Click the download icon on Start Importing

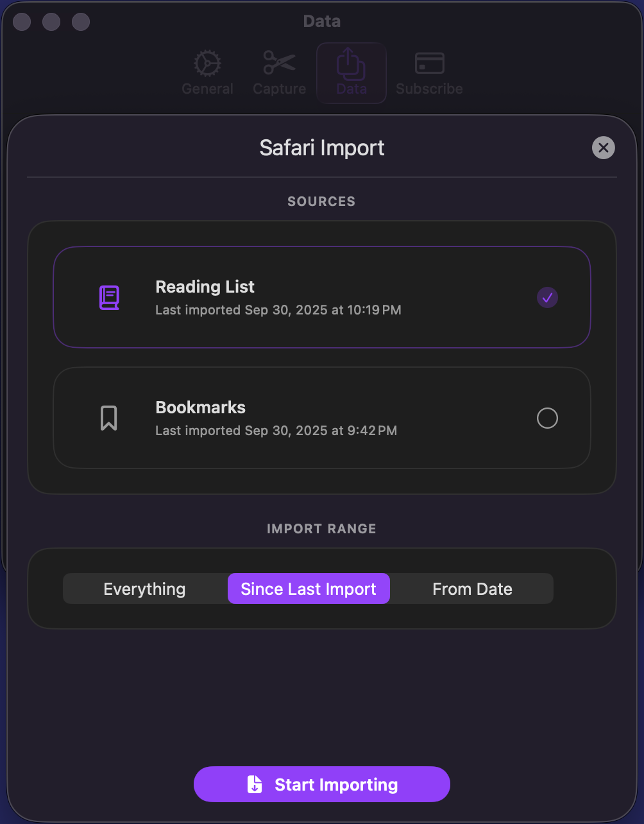[255, 784]
